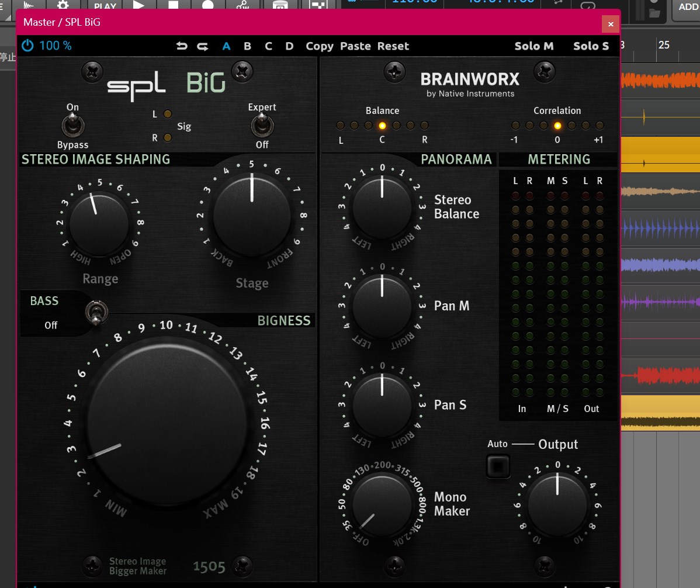Viewport: 700px width, 588px height.
Task: Click the Reset button
Action: (x=393, y=46)
